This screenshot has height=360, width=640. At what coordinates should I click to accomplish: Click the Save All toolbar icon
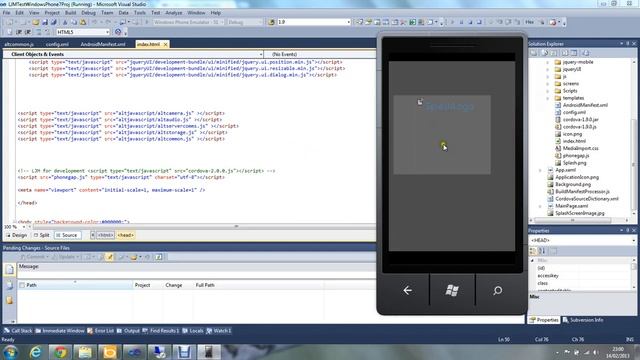pos(53,22)
